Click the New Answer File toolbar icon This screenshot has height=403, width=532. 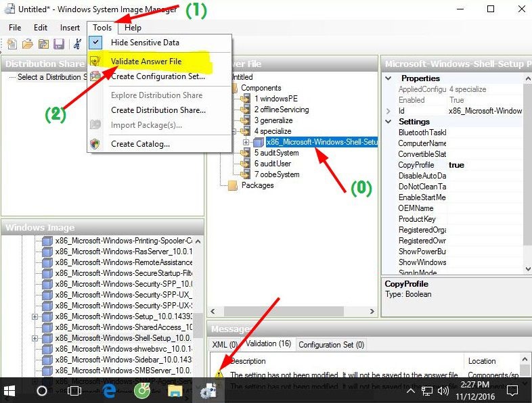point(12,44)
